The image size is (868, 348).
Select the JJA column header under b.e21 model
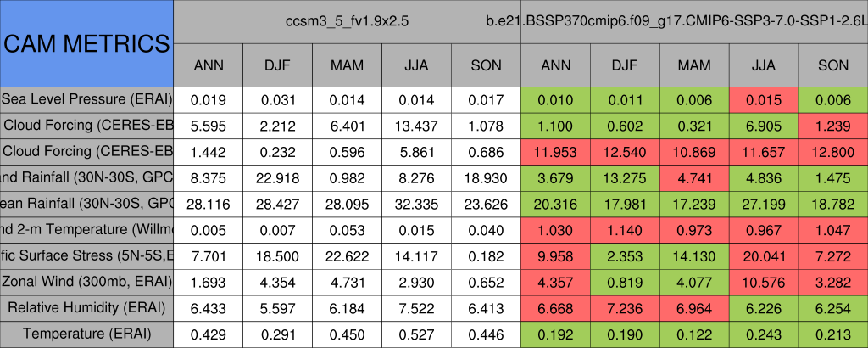click(764, 65)
